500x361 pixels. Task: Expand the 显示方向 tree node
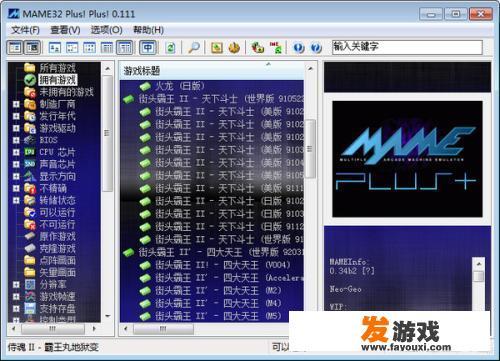pos(16,176)
